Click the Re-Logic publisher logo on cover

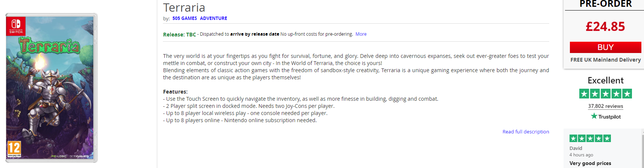click(x=59, y=156)
